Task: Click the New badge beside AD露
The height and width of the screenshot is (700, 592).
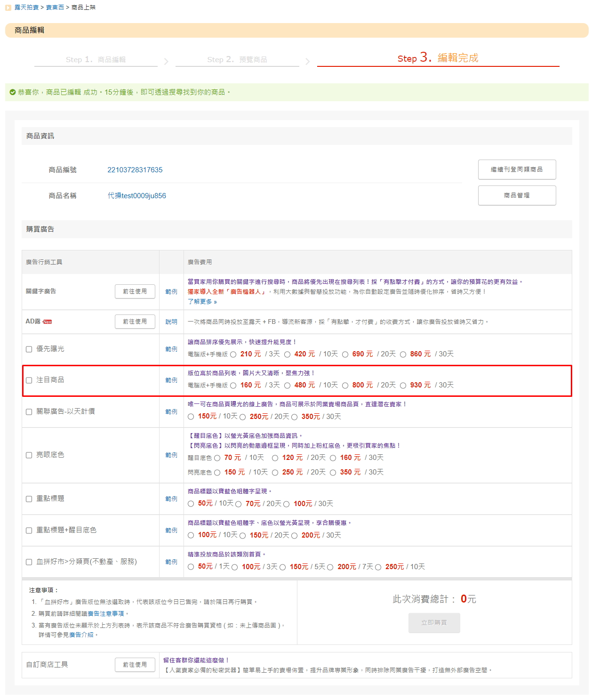Action: point(48,322)
